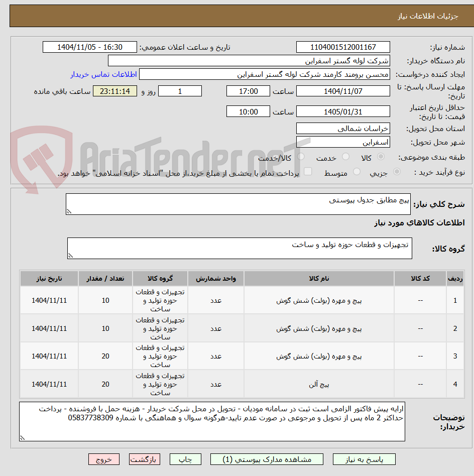This screenshot has height=476, width=474.
Task: Click quantity 10 in row 1
Action: pos(105,301)
